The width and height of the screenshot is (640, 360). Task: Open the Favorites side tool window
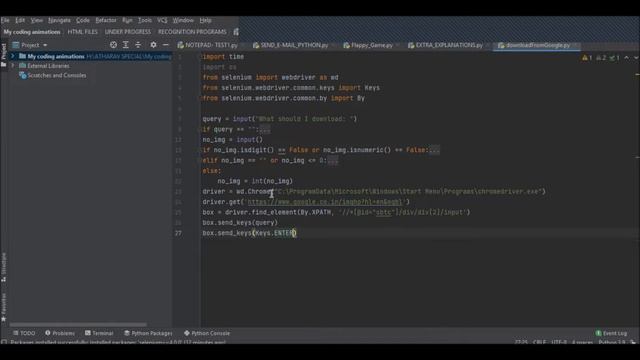point(4,307)
